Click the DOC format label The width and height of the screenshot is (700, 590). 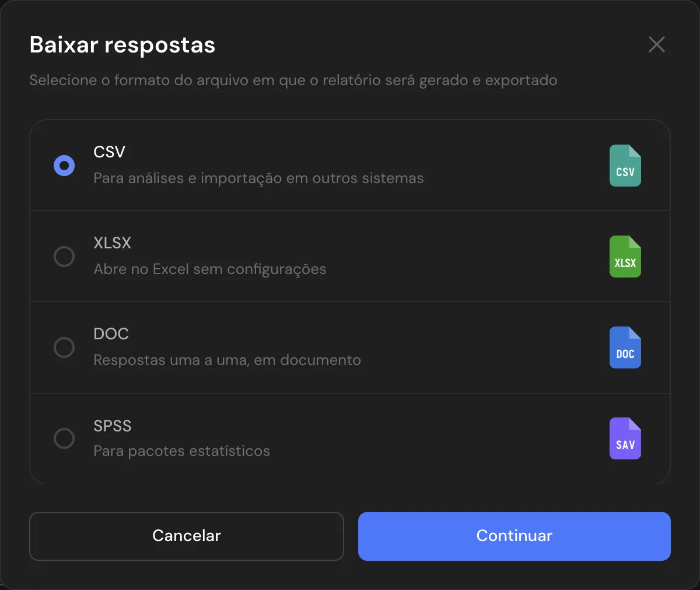point(111,334)
